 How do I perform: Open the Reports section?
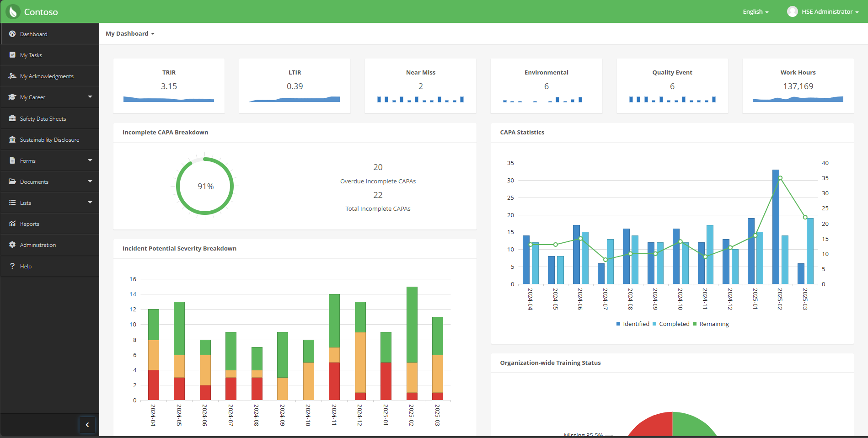tap(30, 224)
